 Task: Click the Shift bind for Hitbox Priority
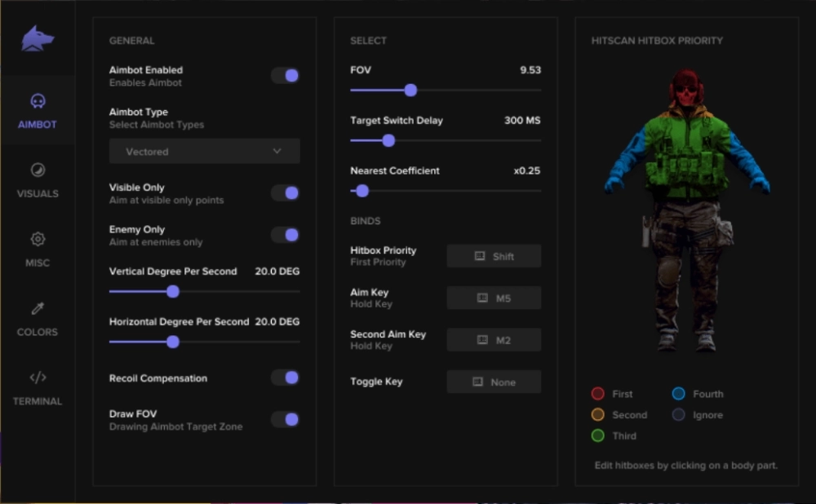tap(493, 255)
